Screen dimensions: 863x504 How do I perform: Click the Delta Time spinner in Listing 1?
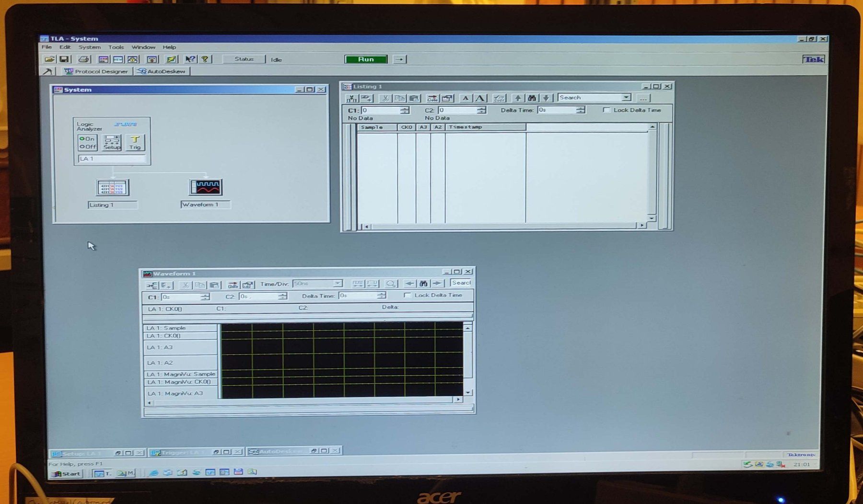[x=581, y=110]
